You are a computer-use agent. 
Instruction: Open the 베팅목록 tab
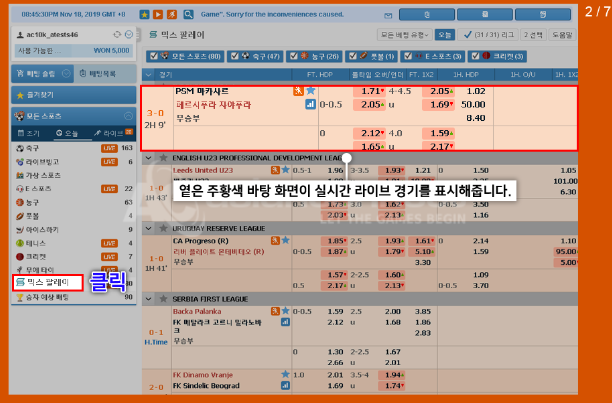[105, 73]
